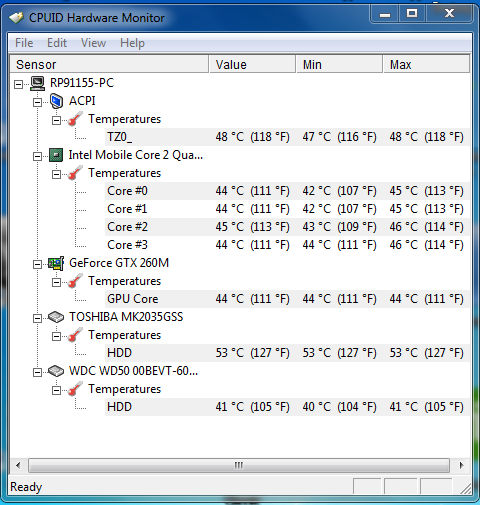The height and width of the screenshot is (505, 480).
Task: Click the scroll left arrow
Action: tap(18, 465)
